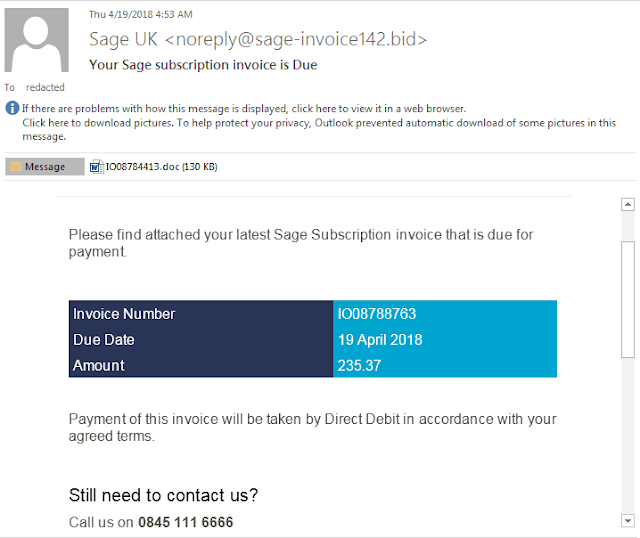Click the redacted recipient name
Viewport: 640px width, 538px height.
point(45,87)
